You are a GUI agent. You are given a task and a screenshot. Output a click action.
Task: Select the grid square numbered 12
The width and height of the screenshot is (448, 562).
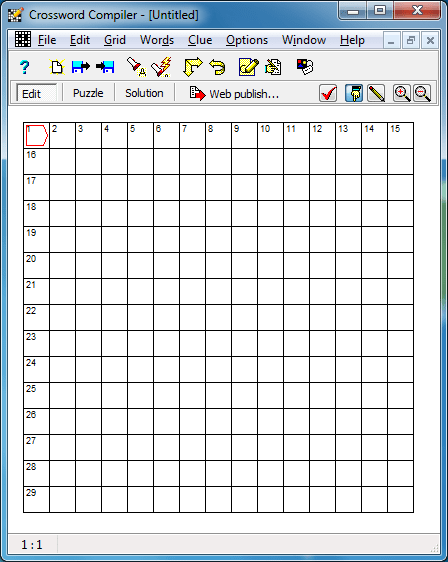[323, 135]
